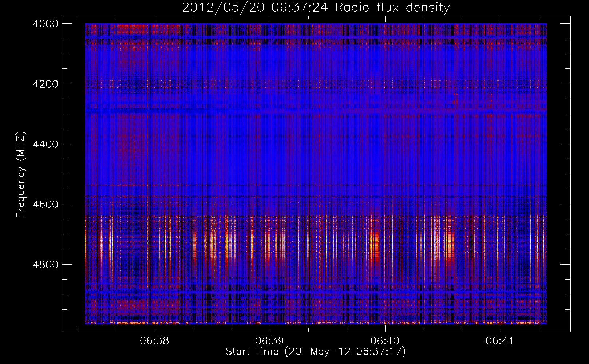589x364 pixels.
Task: Click the 06:40 time tick label
Action: point(385,341)
